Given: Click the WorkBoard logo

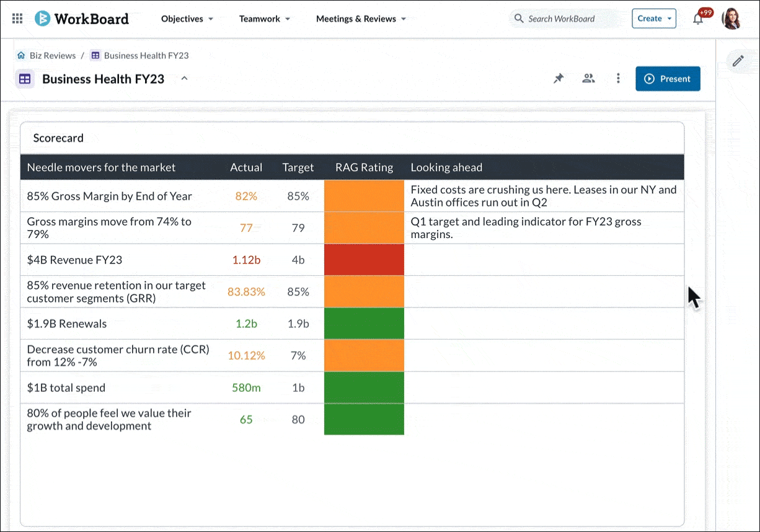Looking at the screenshot, I should 82,19.
